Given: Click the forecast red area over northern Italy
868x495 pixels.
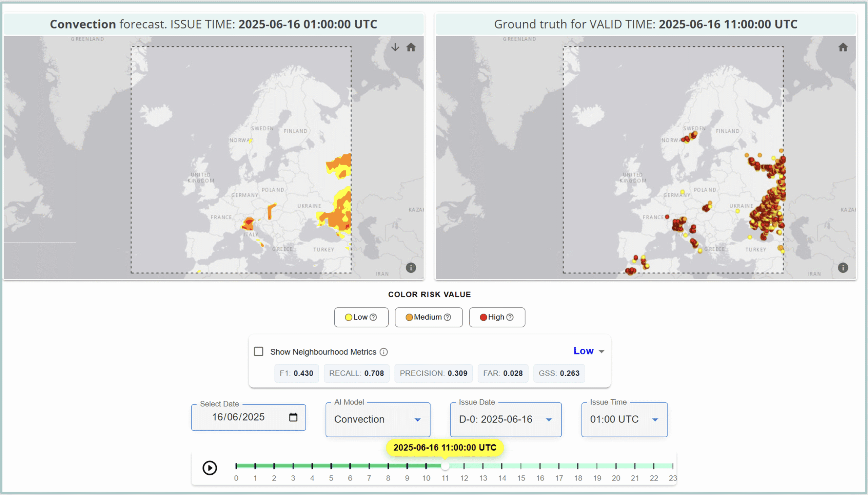Looking at the screenshot, I should click(x=249, y=223).
